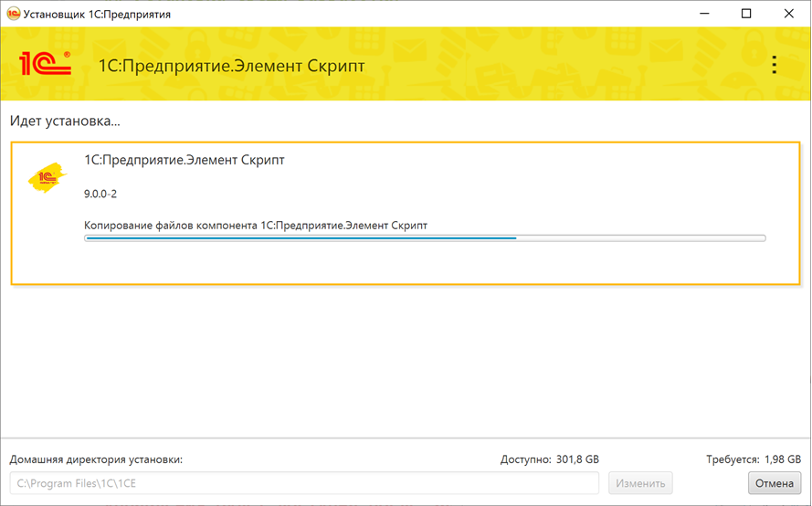Image resolution: width=812 pixels, height=506 pixels.
Task: Click the component's yellow splash 1C icon
Action: [x=47, y=176]
